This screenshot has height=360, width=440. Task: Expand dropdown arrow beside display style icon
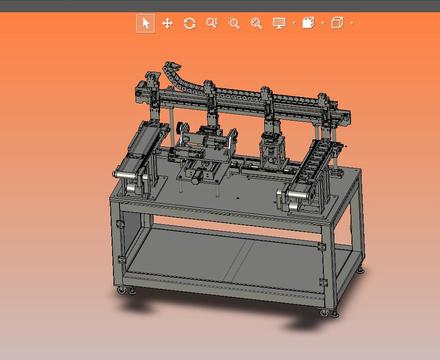(323, 23)
